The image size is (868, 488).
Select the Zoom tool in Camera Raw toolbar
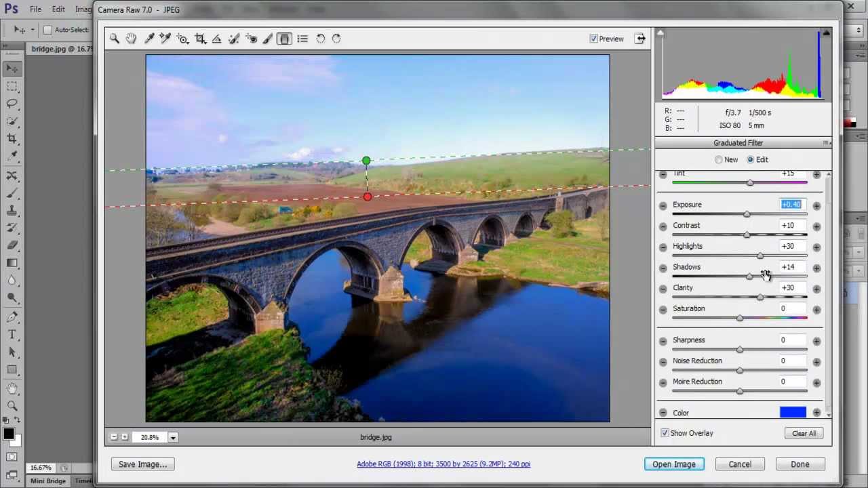pyautogui.click(x=115, y=39)
